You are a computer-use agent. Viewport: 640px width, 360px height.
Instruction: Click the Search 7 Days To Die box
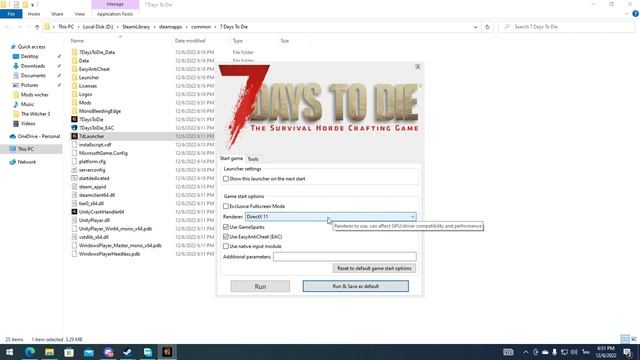tap(567, 27)
